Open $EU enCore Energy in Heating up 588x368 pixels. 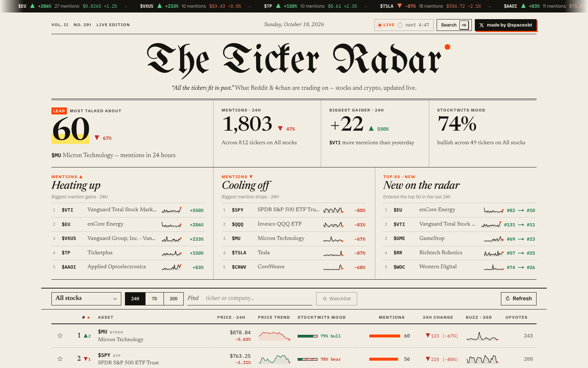(128, 224)
